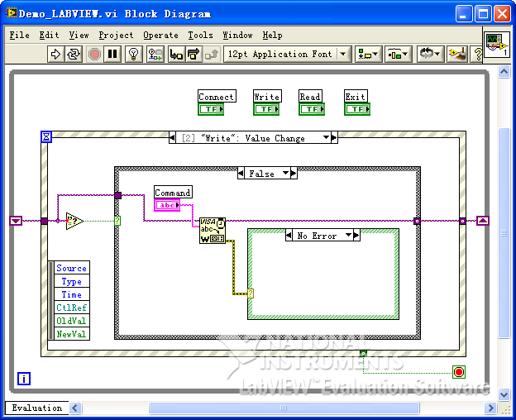Select the OldVal event data item
Image resolution: width=516 pixels, height=420 pixels.
pyautogui.click(x=71, y=321)
